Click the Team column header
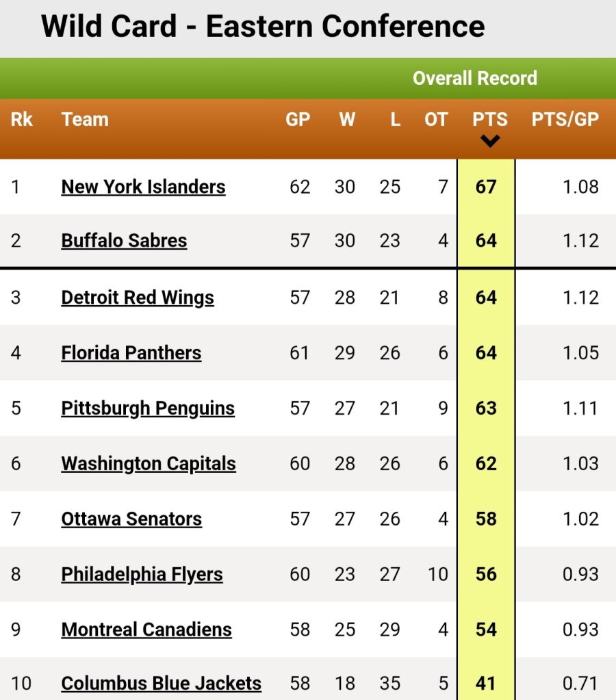The width and height of the screenshot is (616, 700). (x=85, y=119)
